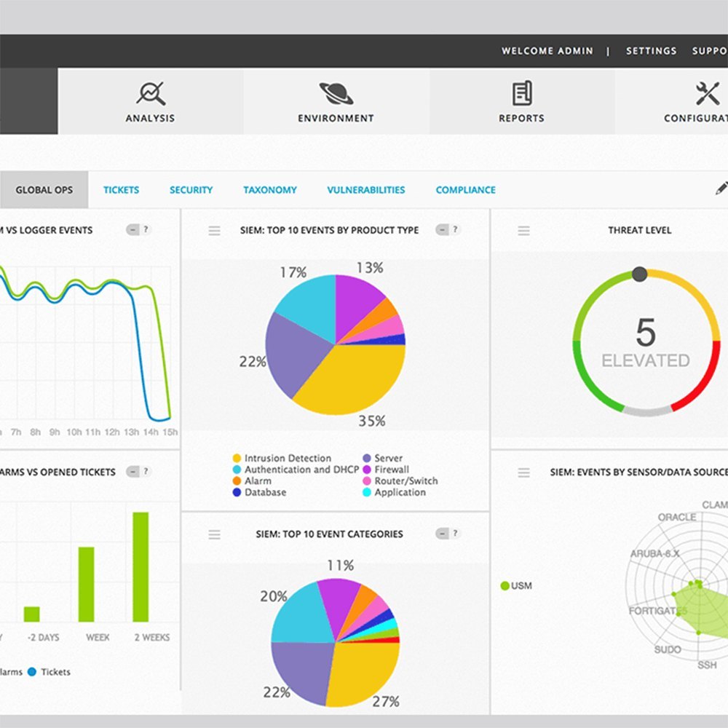
Task: Toggle Authentication and DHCP legend entry
Action: tap(296, 470)
